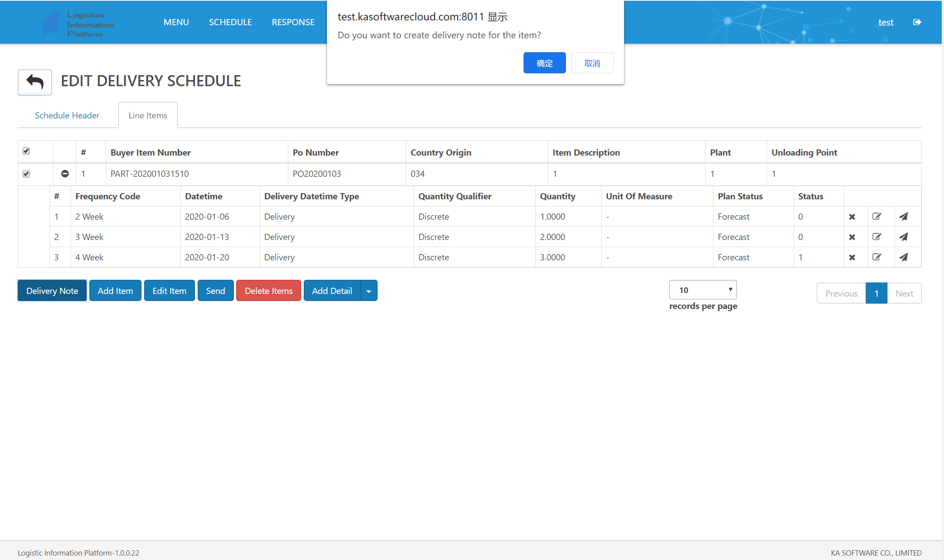The image size is (944, 560).
Task: Delete the 3 Week detail row
Action: click(852, 237)
